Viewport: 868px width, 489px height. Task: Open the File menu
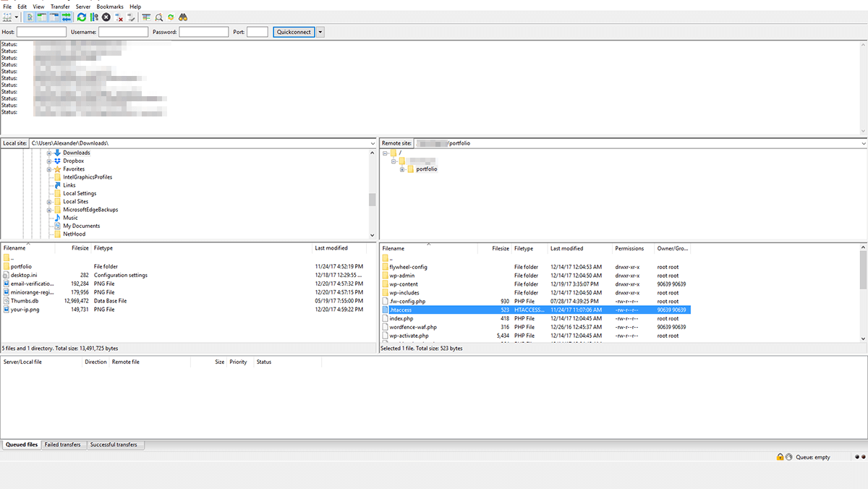point(7,6)
